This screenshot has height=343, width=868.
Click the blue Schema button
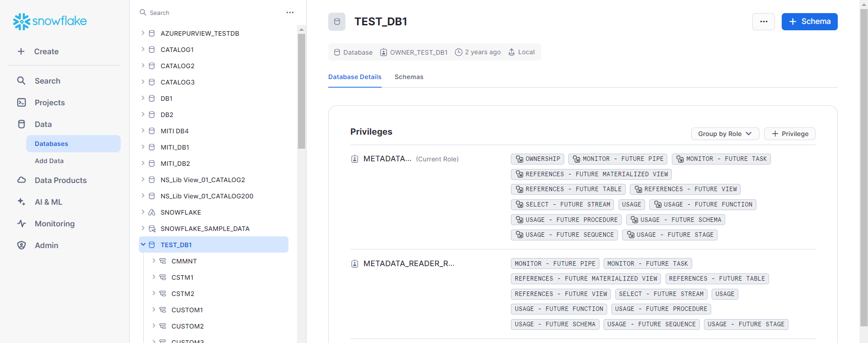coord(809,22)
